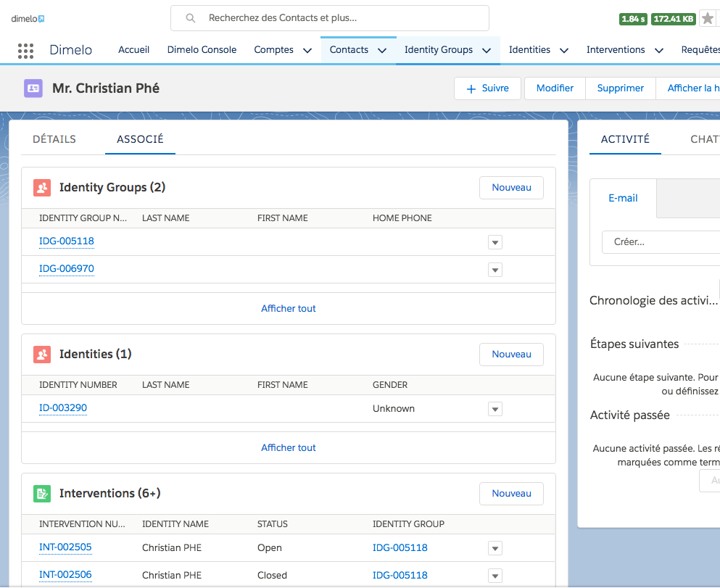The height and width of the screenshot is (588, 720).
Task: Click the contact record icon beside name
Action: 33,88
